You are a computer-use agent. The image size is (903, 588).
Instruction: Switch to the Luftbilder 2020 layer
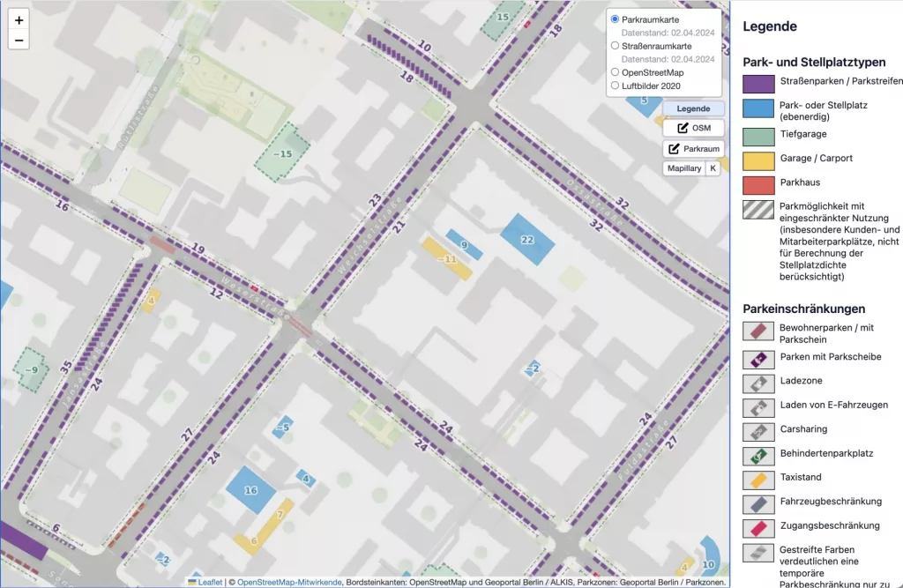point(615,85)
